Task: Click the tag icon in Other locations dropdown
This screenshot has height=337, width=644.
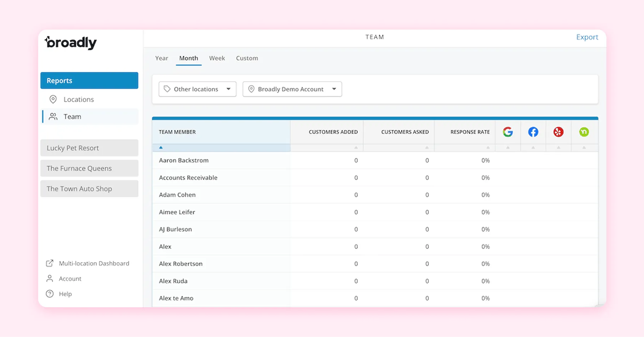Action: [167, 89]
